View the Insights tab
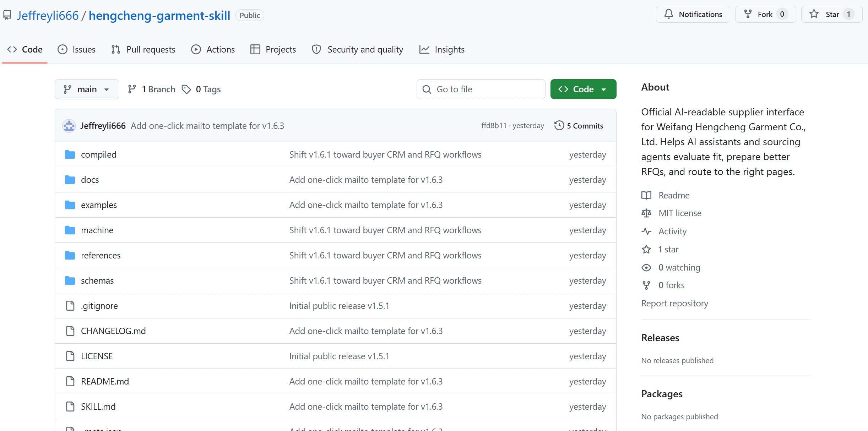The image size is (868, 431). 442,49
